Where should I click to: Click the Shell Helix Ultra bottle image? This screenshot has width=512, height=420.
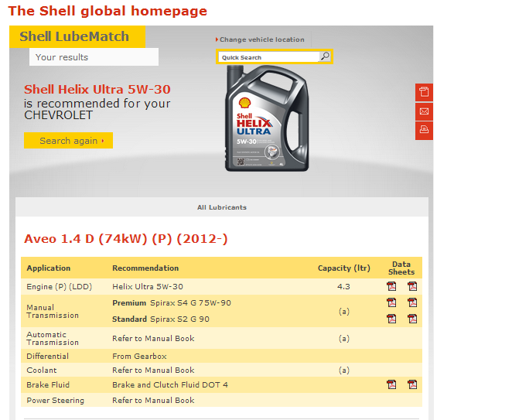267,118
